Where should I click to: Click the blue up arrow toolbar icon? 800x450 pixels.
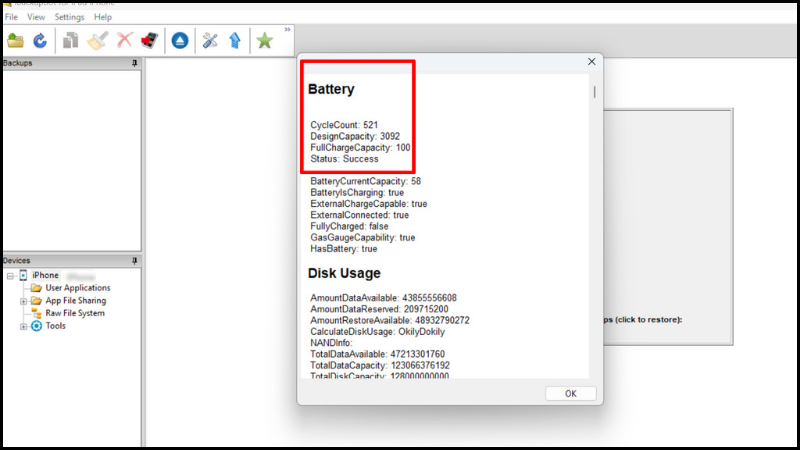[x=234, y=41]
